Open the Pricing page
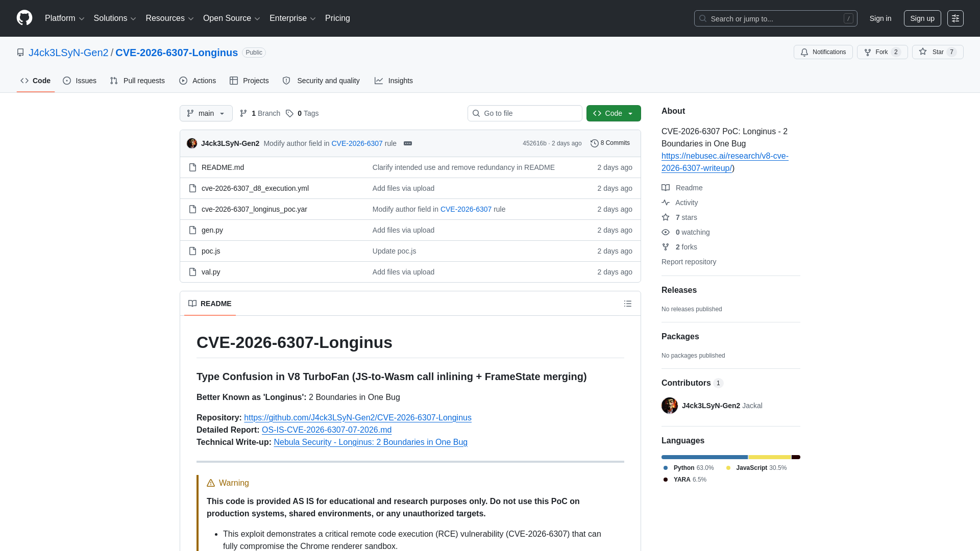980x551 pixels. click(337, 18)
